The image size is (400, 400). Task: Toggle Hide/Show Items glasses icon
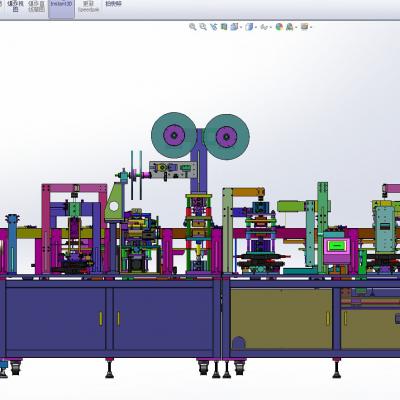[x=264, y=27]
